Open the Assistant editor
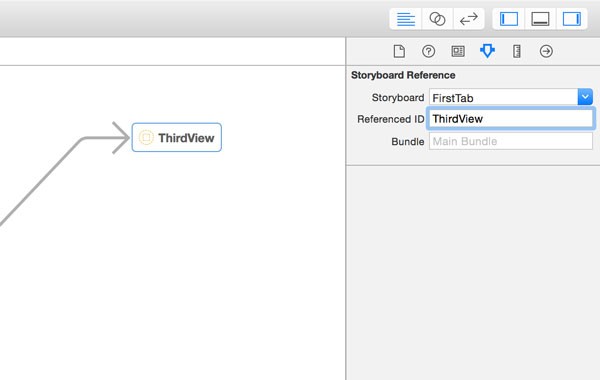 [x=437, y=19]
